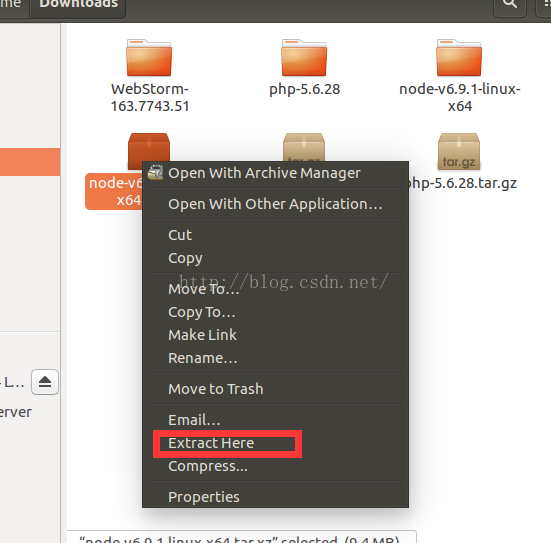Open the node-v6.9.1-linux-x64 folder icon

[x=459, y=58]
